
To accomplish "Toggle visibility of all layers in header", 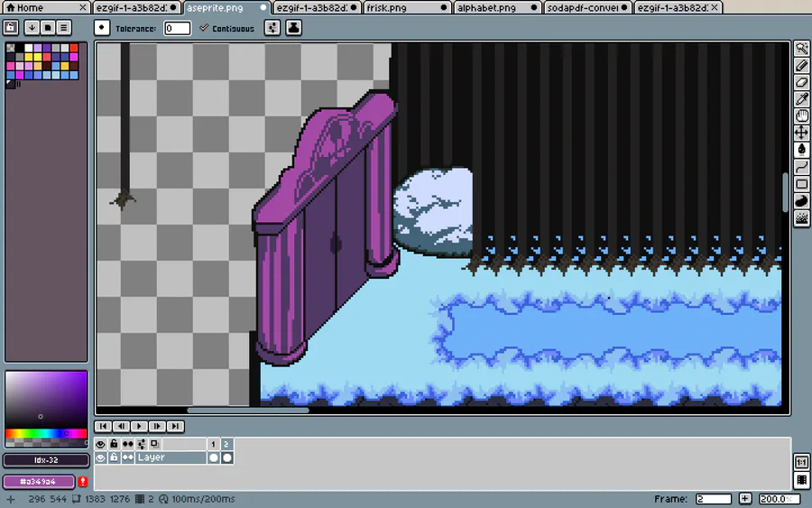I will [x=100, y=444].
